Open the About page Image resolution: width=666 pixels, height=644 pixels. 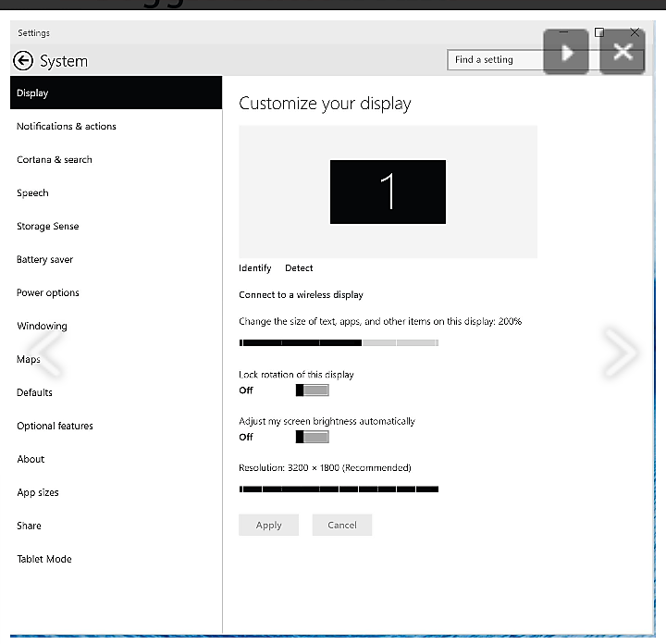click(116, 459)
